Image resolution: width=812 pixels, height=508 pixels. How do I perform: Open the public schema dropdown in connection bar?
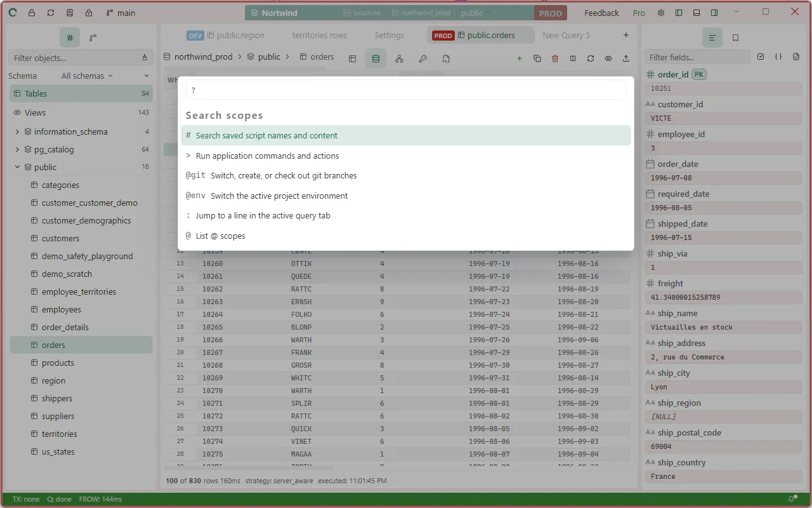475,13
